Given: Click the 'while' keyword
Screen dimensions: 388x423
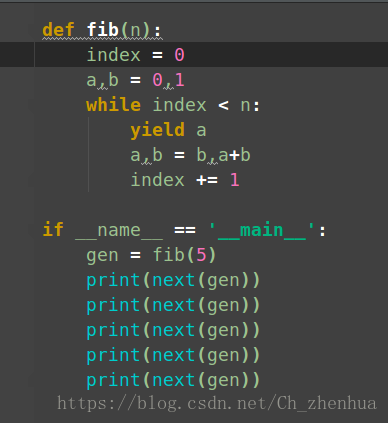Looking at the screenshot, I should [x=114, y=105].
